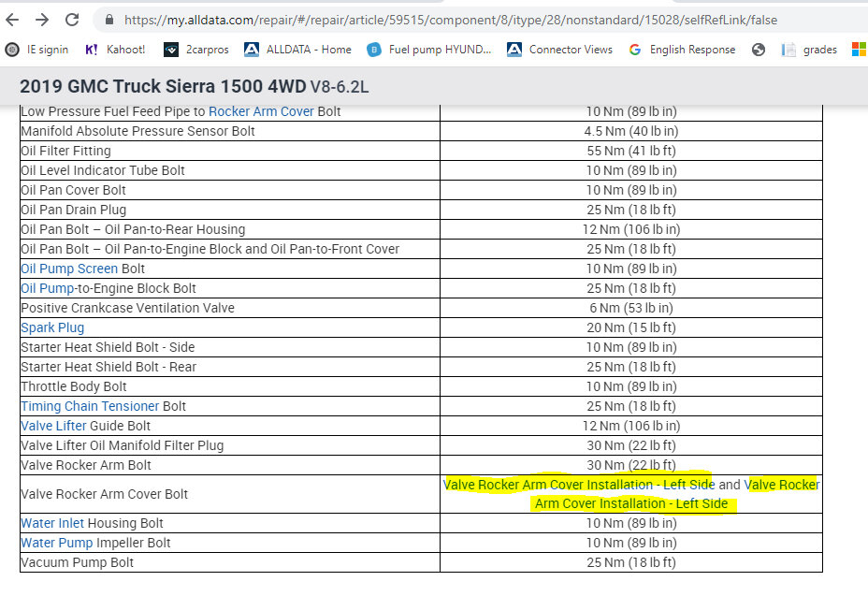The height and width of the screenshot is (596, 868).
Task: Open the Timing Chain Tensioner link
Action: (90, 406)
